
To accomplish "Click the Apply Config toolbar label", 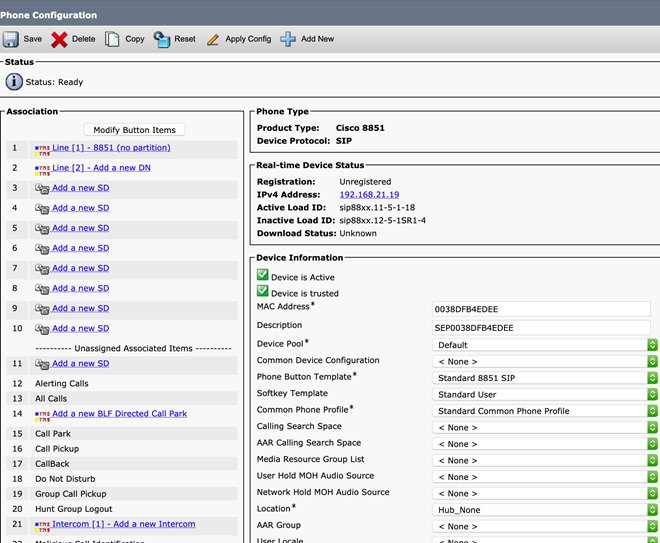I will click(248, 39).
